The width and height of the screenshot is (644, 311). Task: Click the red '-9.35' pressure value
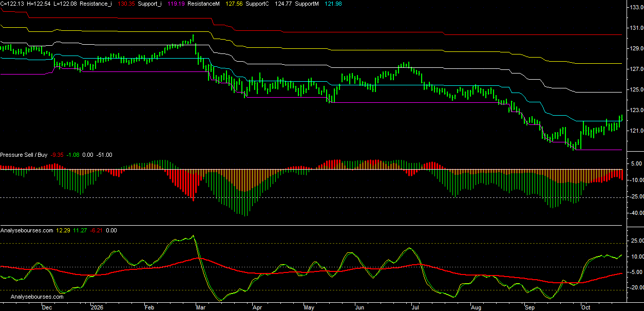[x=58, y=155]
